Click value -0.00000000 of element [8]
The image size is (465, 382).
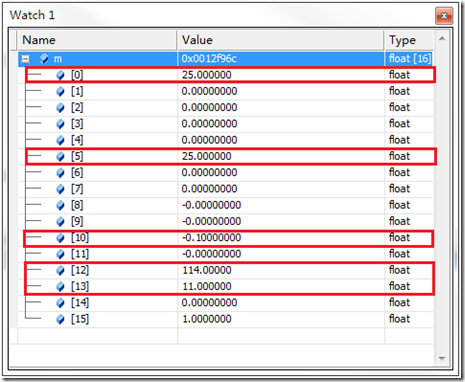[211, 205]
